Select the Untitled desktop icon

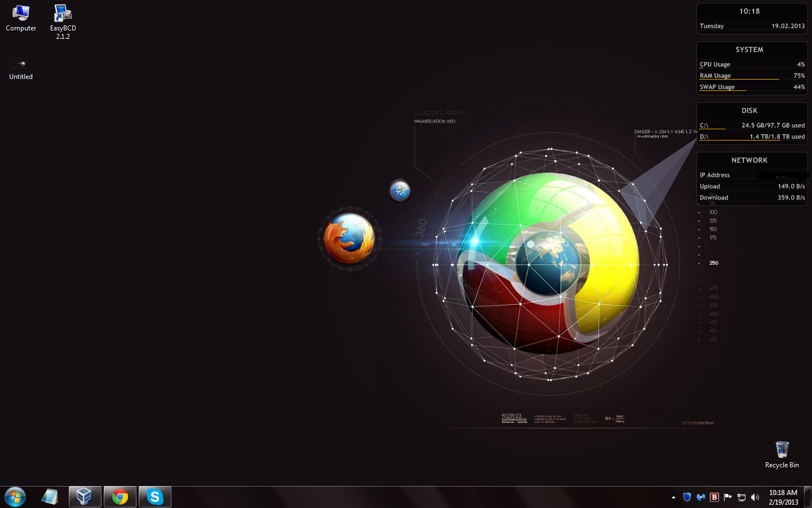[x=21, y=69]
